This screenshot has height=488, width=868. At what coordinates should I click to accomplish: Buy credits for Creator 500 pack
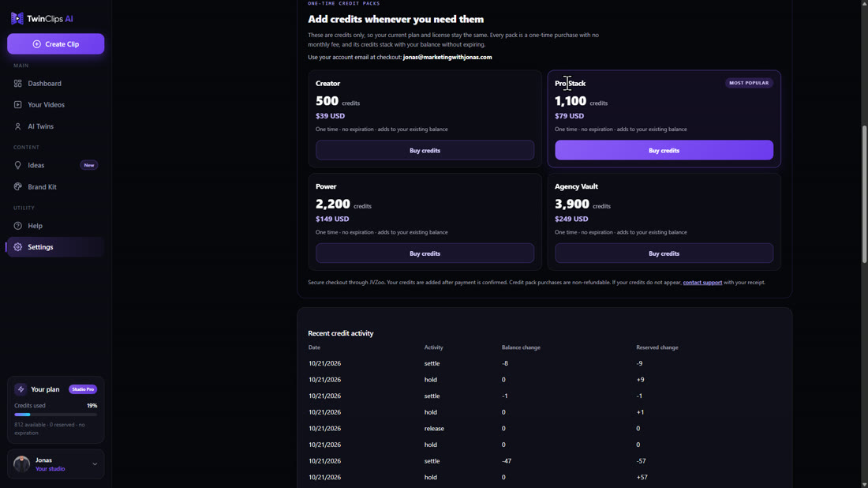click(x=425, y=150)
